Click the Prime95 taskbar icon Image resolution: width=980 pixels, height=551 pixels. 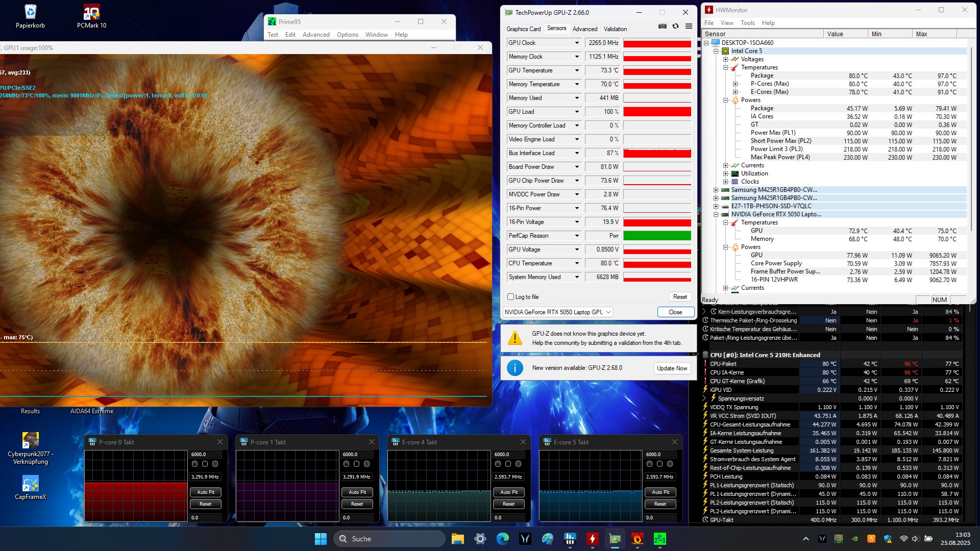click(x=659, y=539)
